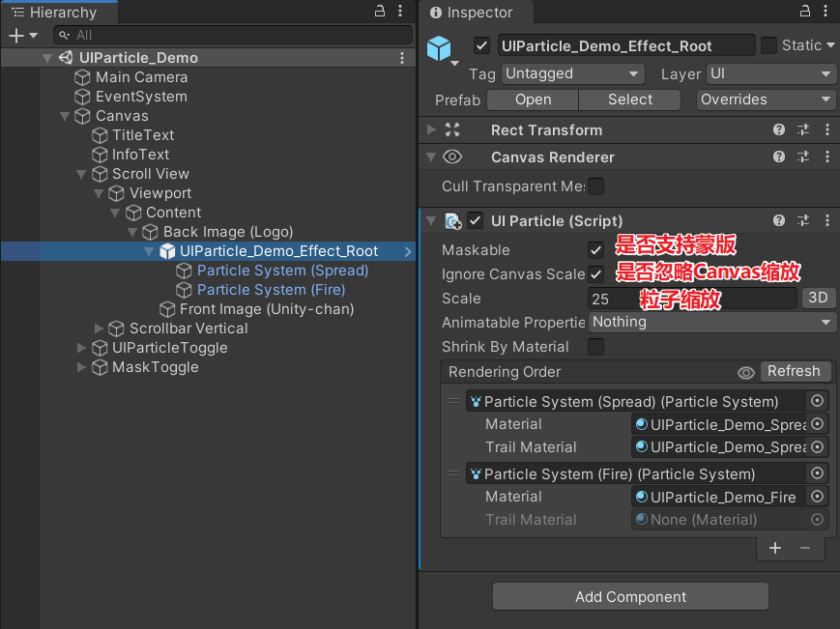
Task: Toggle Rendering Order eye visibility
Action: pyautogui.click(x=745, y=372)
